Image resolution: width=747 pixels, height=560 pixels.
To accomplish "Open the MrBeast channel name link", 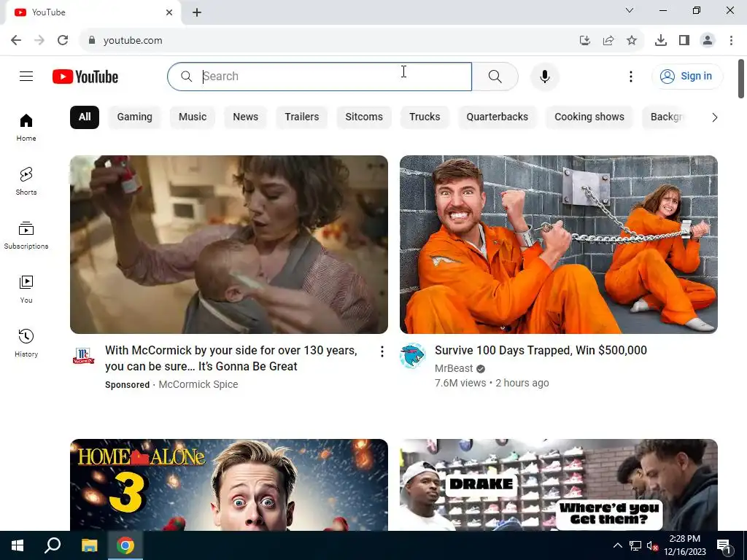I will coord(454,368).
